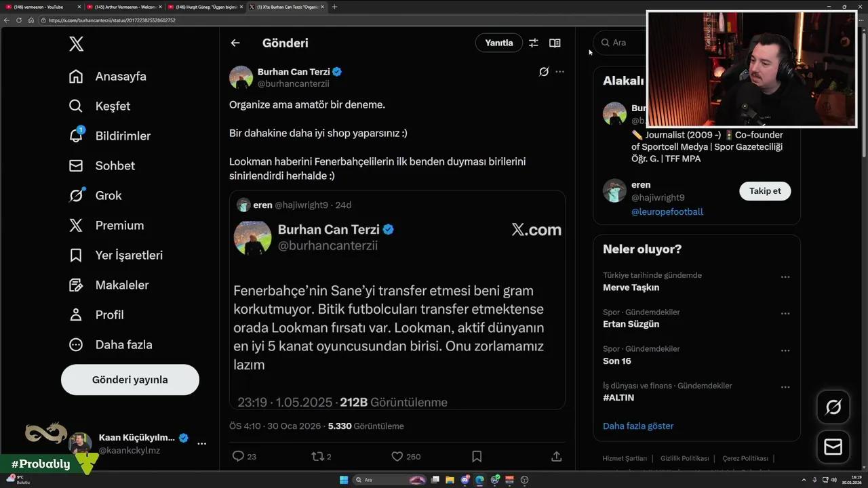Open Hizmet Şartları footer link

[625, 459]
